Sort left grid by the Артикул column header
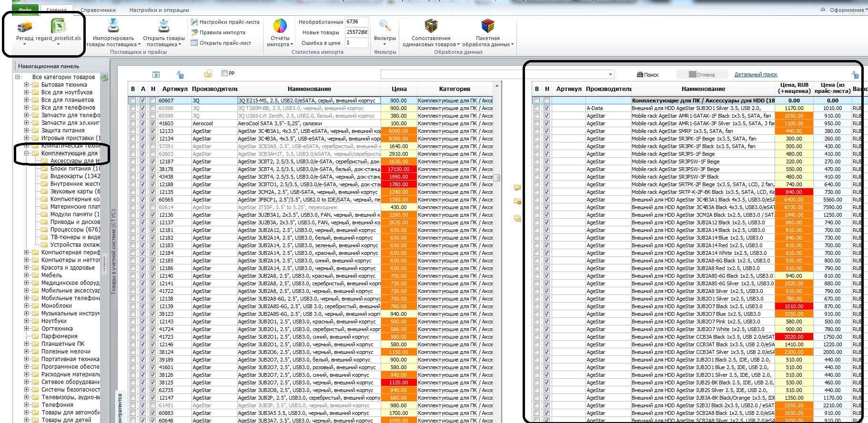Image resolution: width=868 pixels, height=423 pixels. click(x=174, y=89)
